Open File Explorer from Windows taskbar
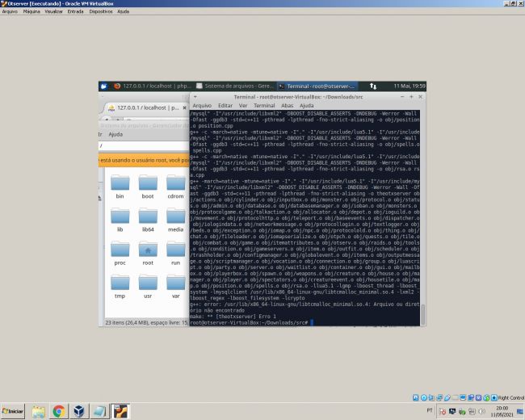The image size is (525, 420). coord(39,411)
